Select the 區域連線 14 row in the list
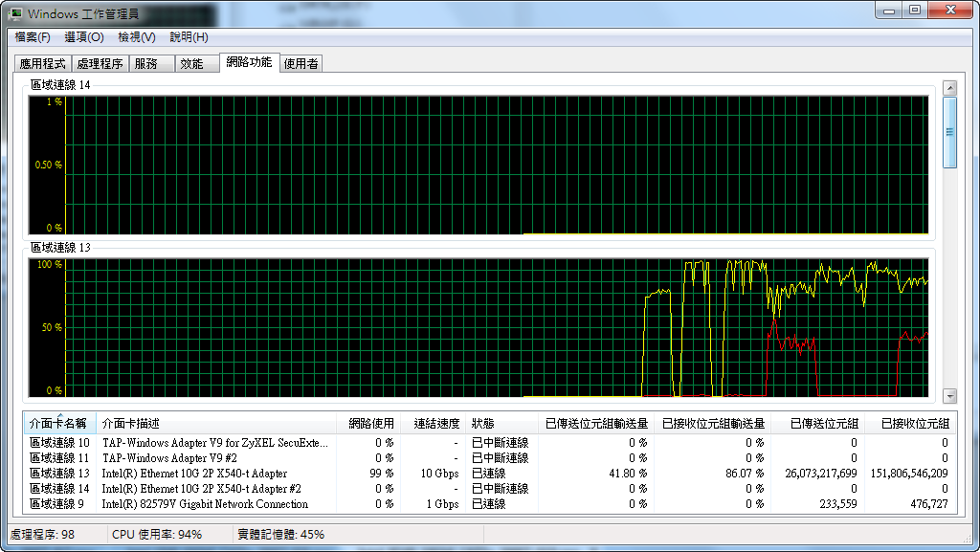Screen dimensions: 980x552 pyautogui.click(x=490, y=488)
